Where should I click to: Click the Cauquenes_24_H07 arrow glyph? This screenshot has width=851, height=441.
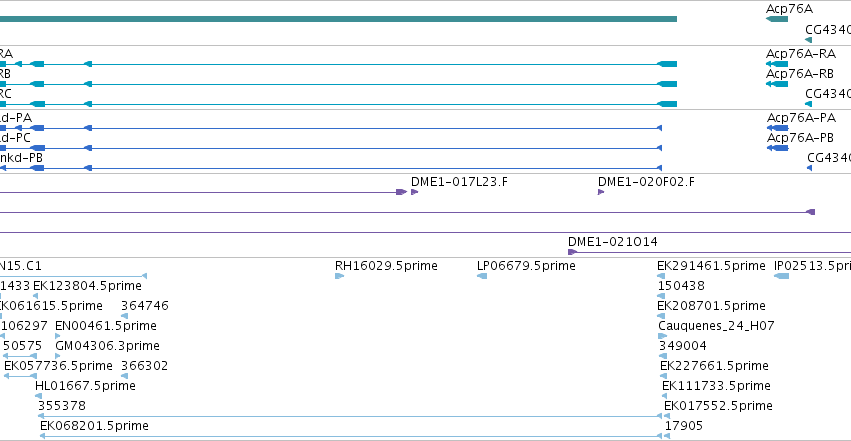tap(662, 336)
